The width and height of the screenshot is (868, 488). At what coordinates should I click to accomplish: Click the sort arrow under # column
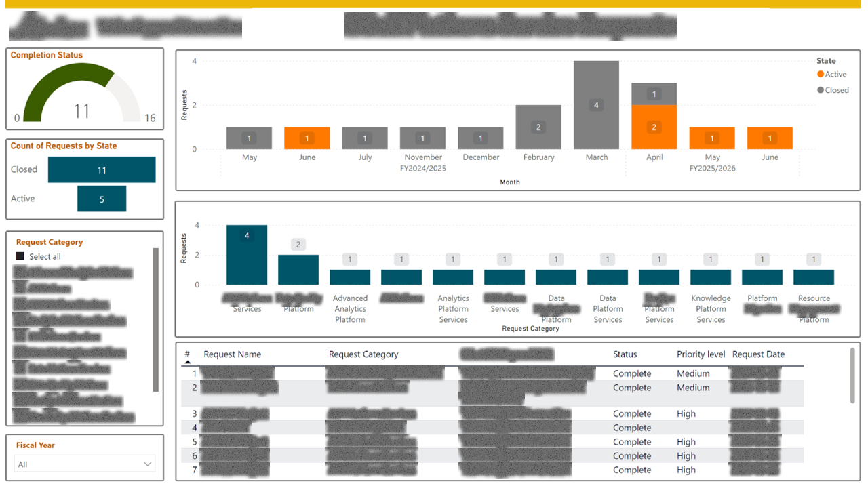tap(188, 363)
